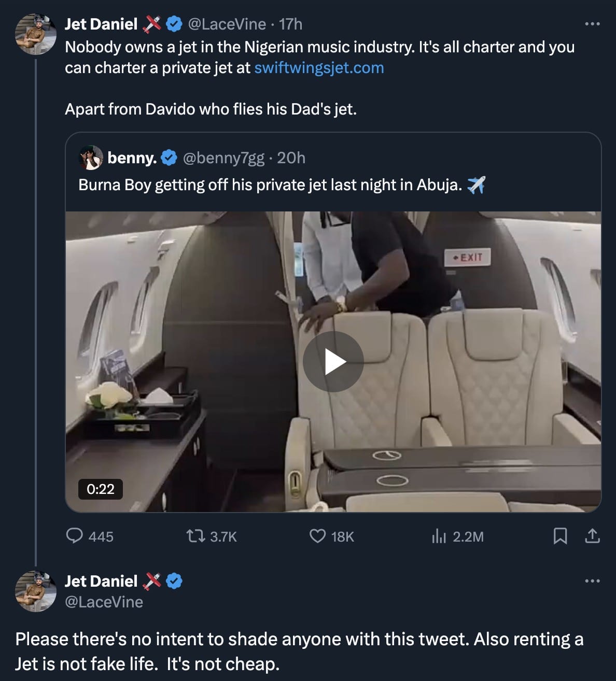Click the 17h timestamp

pyautogui.click(x=290, y=24)
